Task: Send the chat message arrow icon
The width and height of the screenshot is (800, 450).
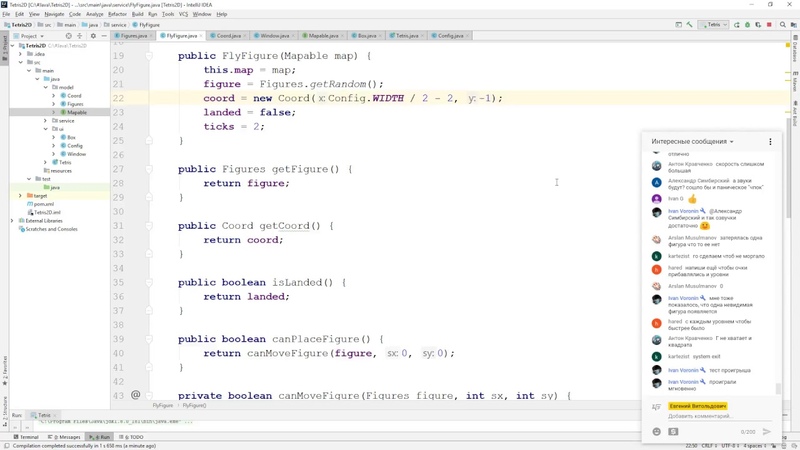Action: [766, 432]
